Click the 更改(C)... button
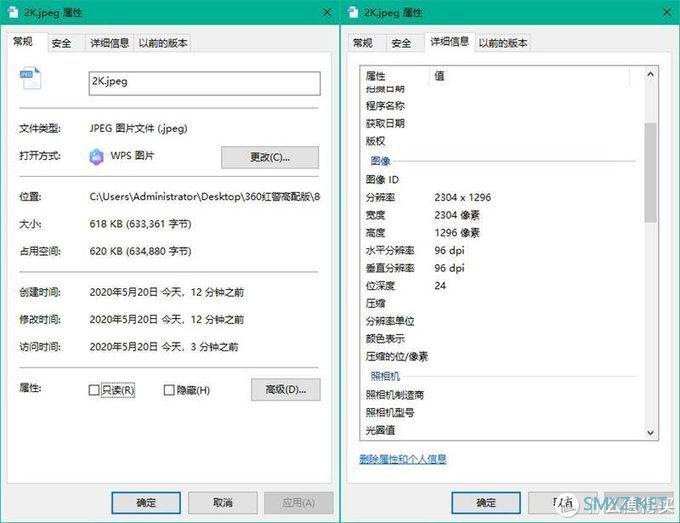Screen dimensions: 680x523 click(270, 157)
